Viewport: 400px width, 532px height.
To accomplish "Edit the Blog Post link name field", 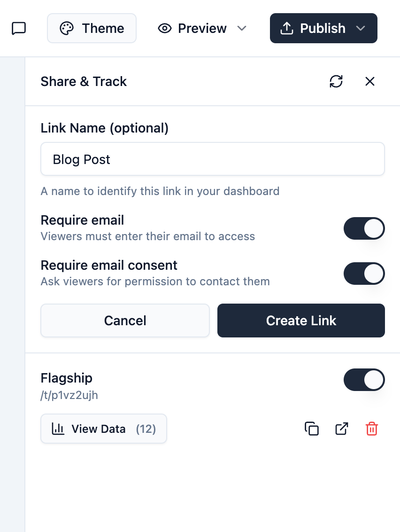I will [x=213, y=159].
